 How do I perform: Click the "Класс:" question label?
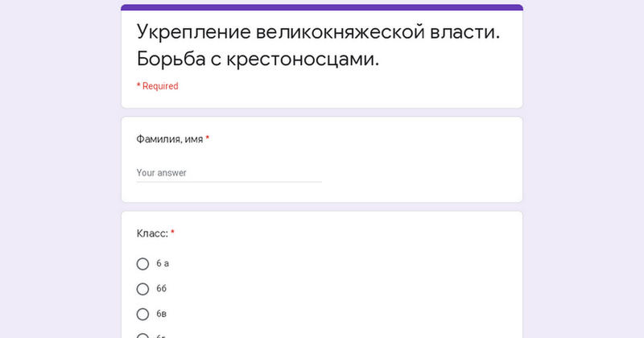pyautogui.click(x=152, y=233)
